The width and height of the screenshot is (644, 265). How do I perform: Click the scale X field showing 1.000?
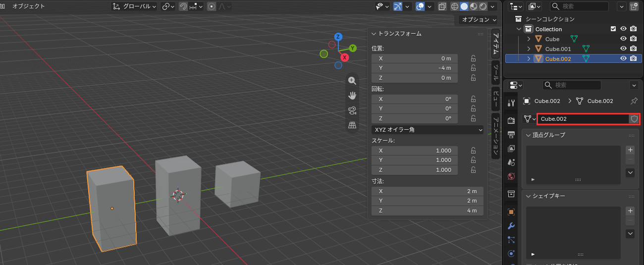[x=414, y=151]
